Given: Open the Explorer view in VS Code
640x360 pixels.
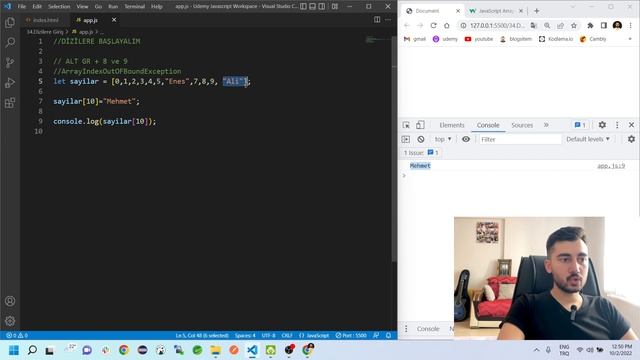Looking at the screenshot, I should coord(10,22).
